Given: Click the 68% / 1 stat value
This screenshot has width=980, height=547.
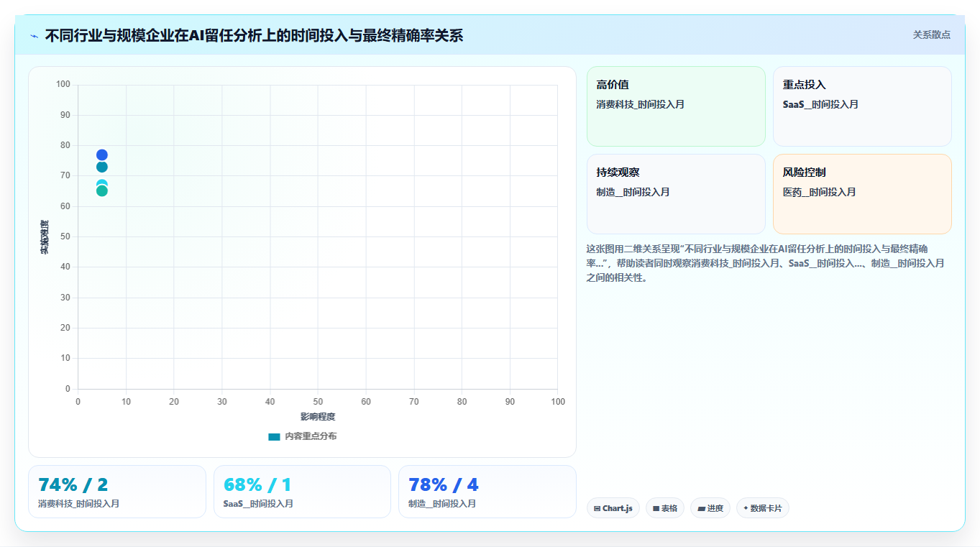Looking at the screenshot, I should pyautogui.click(x=257, y=485).
